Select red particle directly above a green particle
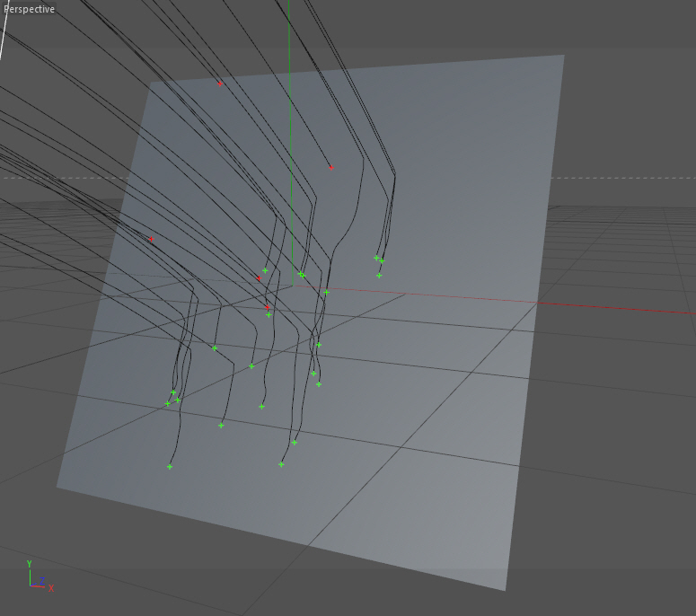This screenshot has height=616, width=696. [268, 308]
